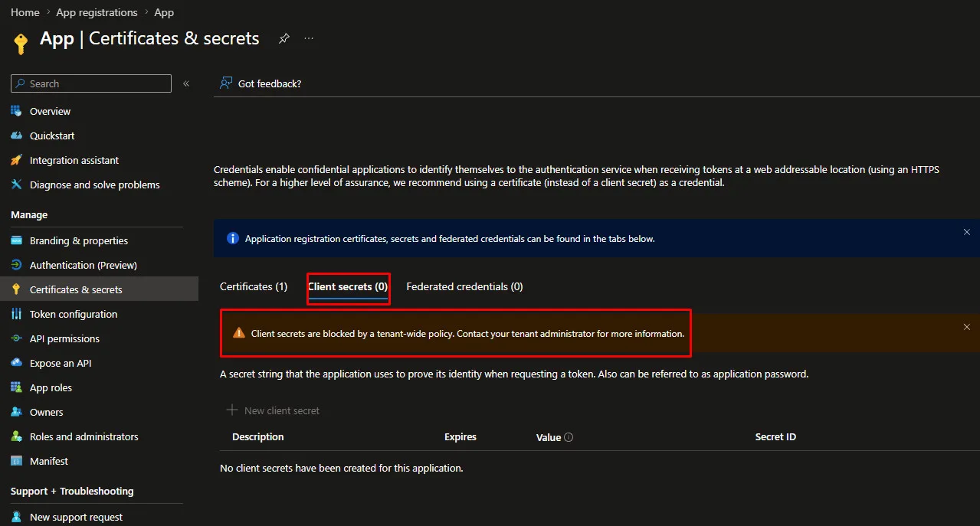
Task: Click the Value info icon
Action: pyautogui.click(x=569, y=437)
